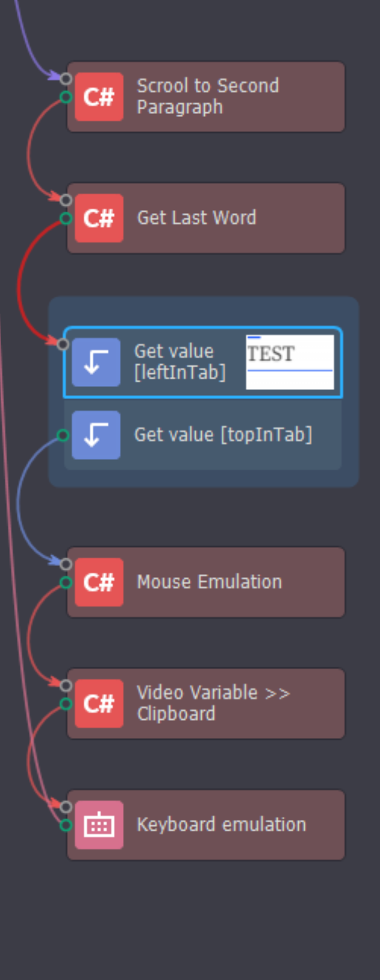Click the gray input port of Video Variable >> Clipboard
Viewport: 380px width, 980px height.
click(65, 686)
